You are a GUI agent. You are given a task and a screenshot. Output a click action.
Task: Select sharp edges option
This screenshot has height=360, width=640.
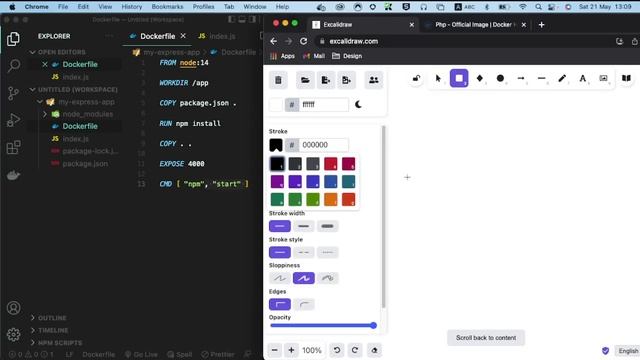[280, 304]
